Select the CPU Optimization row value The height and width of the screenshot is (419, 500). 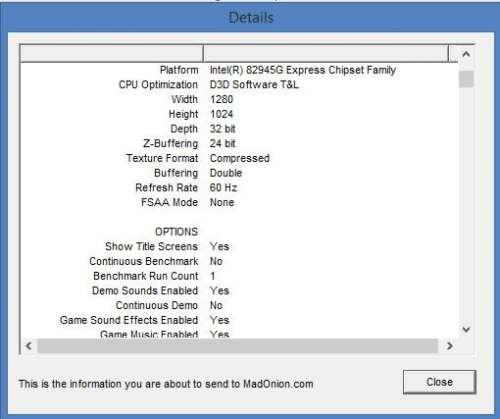point(254,85)
